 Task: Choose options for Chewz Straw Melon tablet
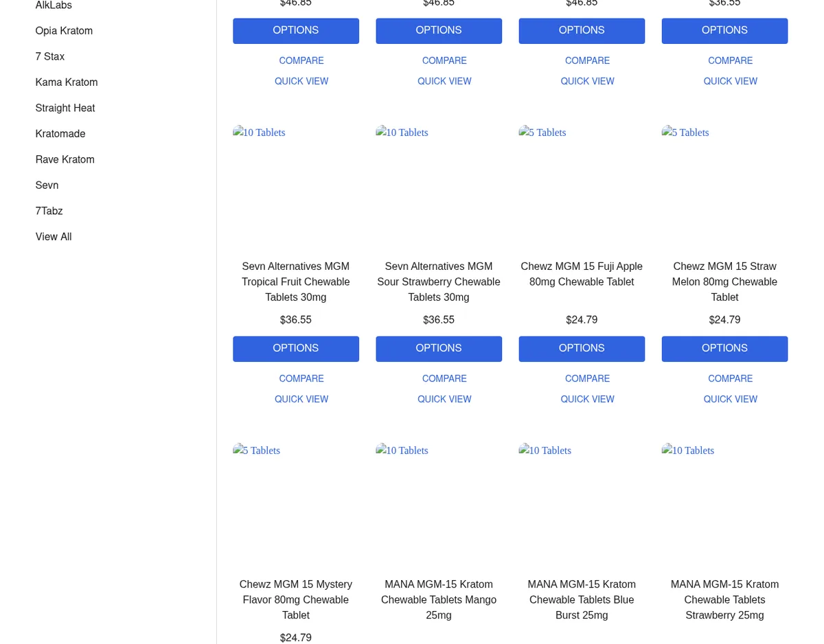click(x=724, y=349)
